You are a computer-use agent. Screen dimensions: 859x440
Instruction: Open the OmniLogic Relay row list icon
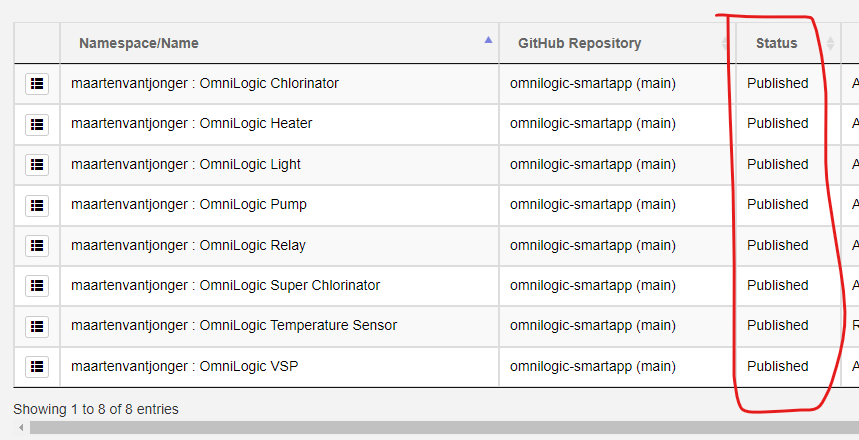pyautogui.click(x=37, y=245)
